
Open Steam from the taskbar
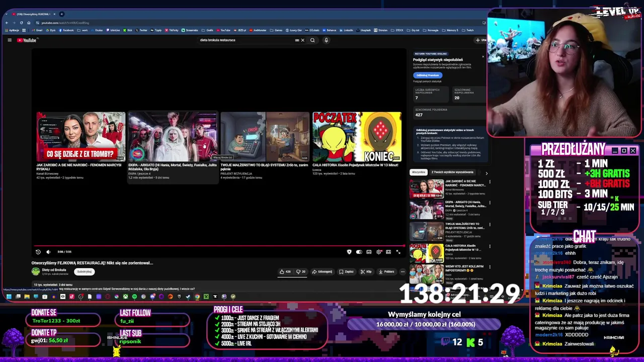point(188,297)
